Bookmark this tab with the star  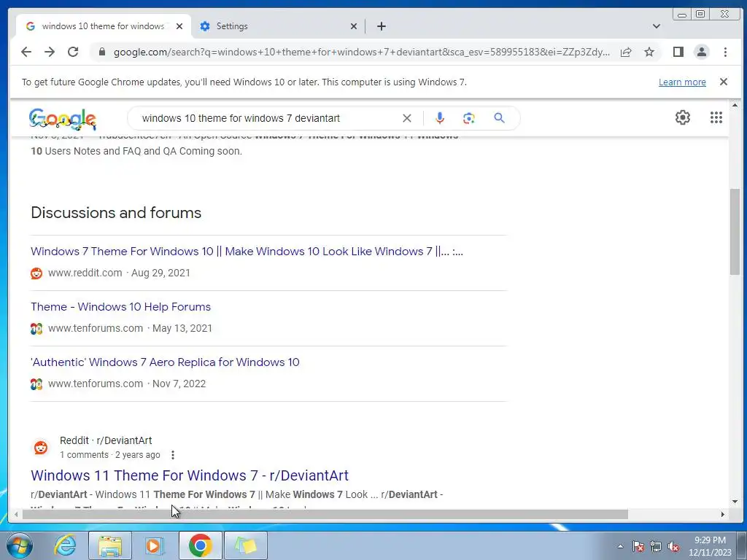tap(649, 52)
